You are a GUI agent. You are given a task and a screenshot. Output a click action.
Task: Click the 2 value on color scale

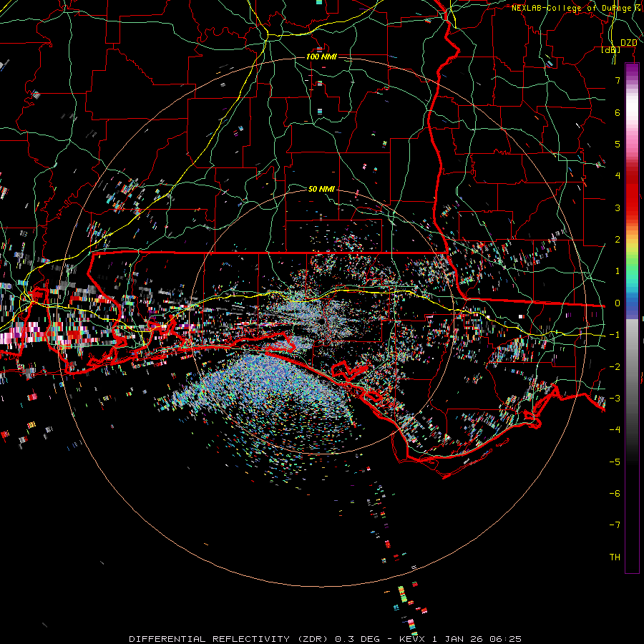(x=618, y=240)
